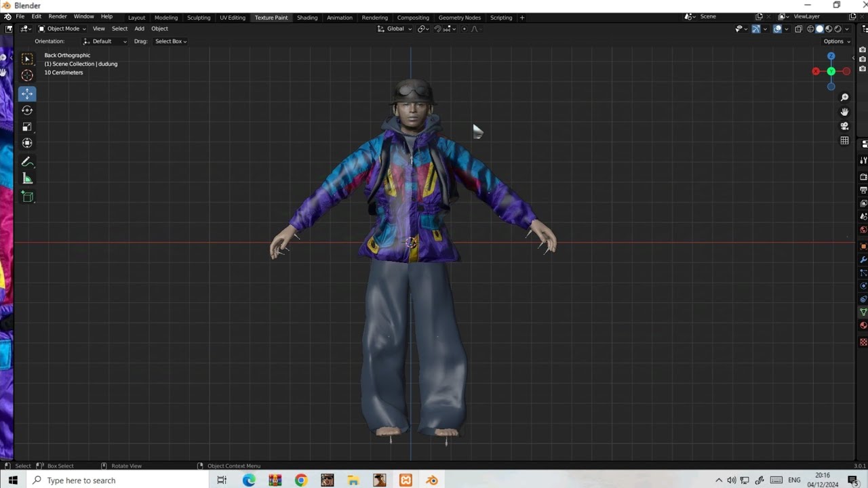Open the Render menu
Viewport: 868px width, 488px height.
point(58,16)
